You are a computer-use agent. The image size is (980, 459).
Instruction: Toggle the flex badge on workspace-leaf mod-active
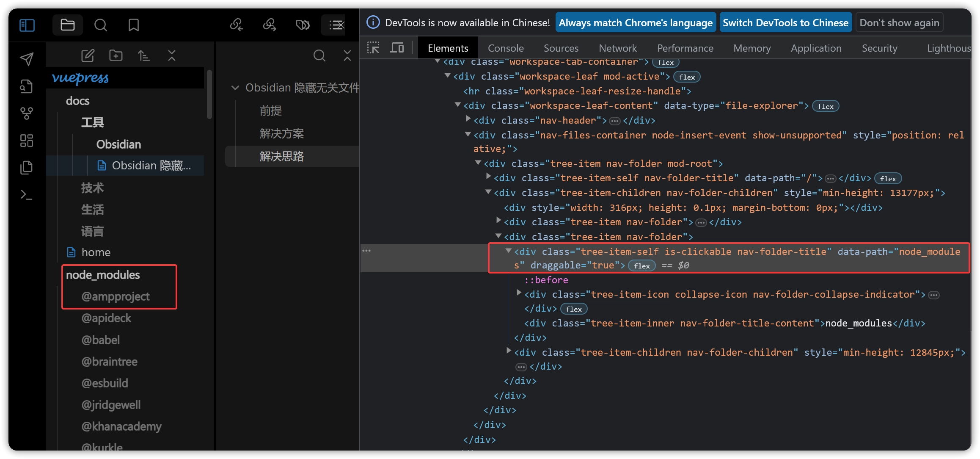tap(687, 77)
